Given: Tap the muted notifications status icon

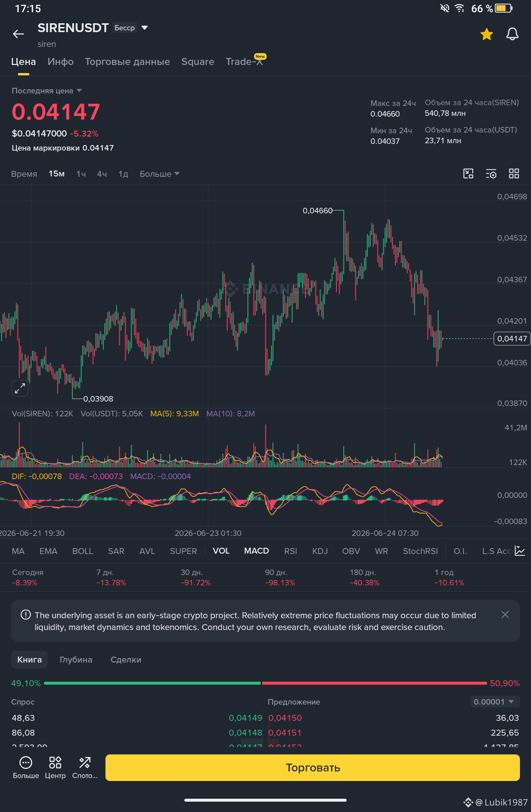Looking at the screenshot, I should 445,8.
